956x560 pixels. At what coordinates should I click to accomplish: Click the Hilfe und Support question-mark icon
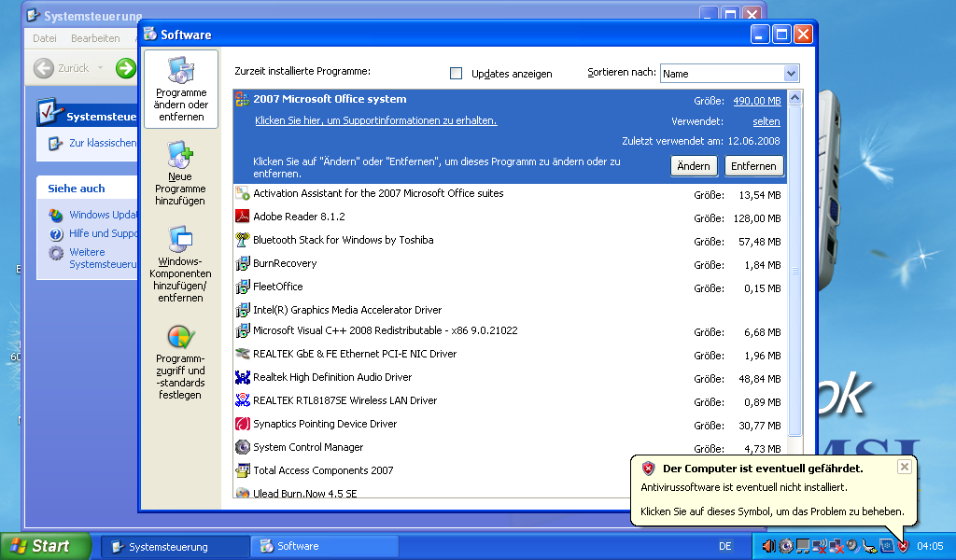(56, 233)
